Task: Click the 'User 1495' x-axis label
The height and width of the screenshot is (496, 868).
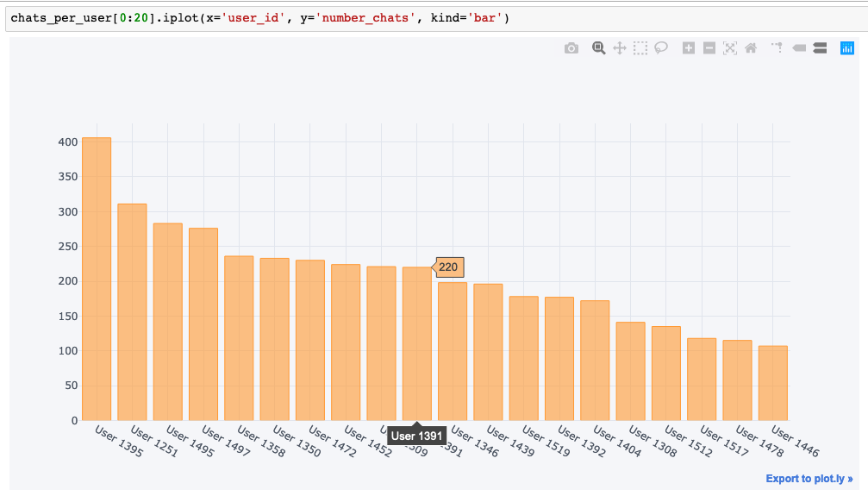Action: click(190, 441)
